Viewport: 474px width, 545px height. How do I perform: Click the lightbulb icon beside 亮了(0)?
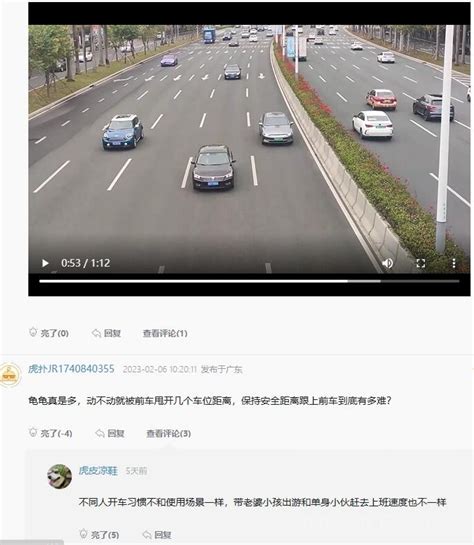click(33, 332)
